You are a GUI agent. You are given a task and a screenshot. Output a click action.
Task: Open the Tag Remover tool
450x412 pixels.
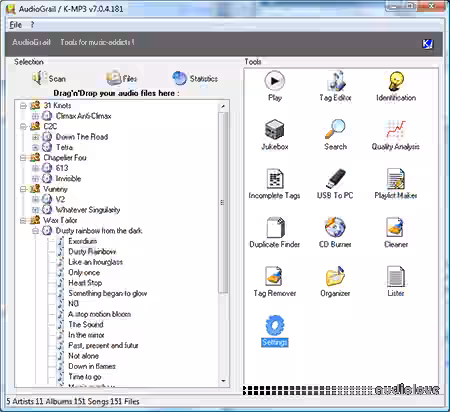pyautogui.click(x=275, y=282)
